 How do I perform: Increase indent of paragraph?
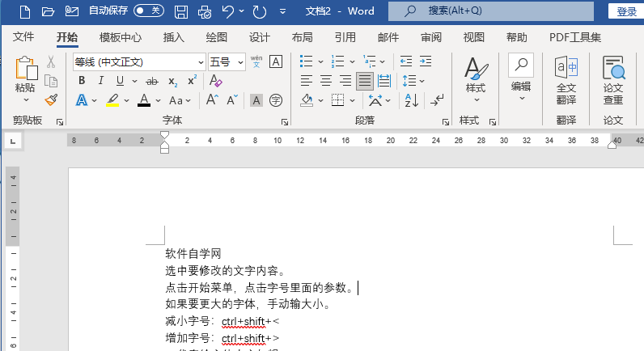[426, 61]
